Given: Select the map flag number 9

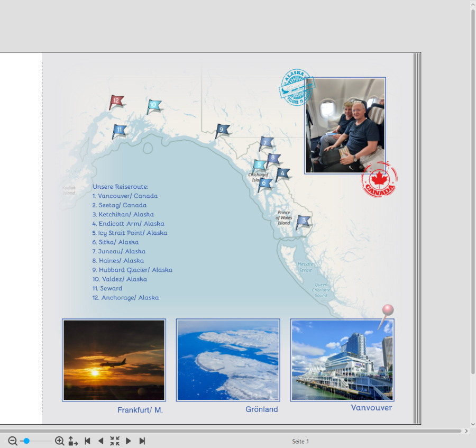Looking at the screenshot, I should click(x=222, y=130).
